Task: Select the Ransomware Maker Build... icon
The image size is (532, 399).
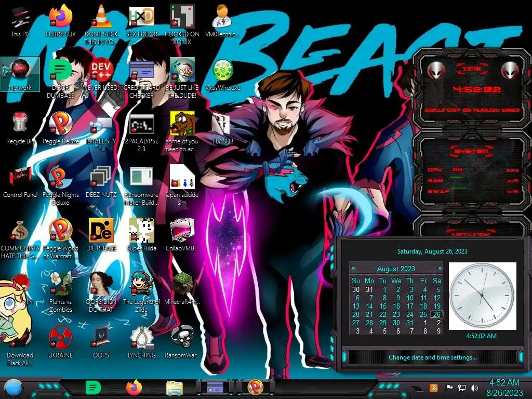Action: tap(141, 186)
